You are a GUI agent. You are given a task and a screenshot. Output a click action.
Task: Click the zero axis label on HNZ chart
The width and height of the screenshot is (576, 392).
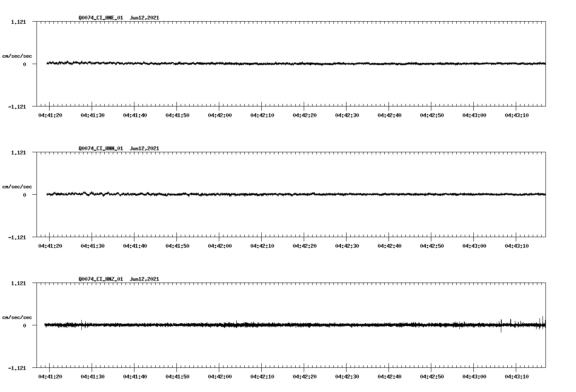(x=25, y=325)
